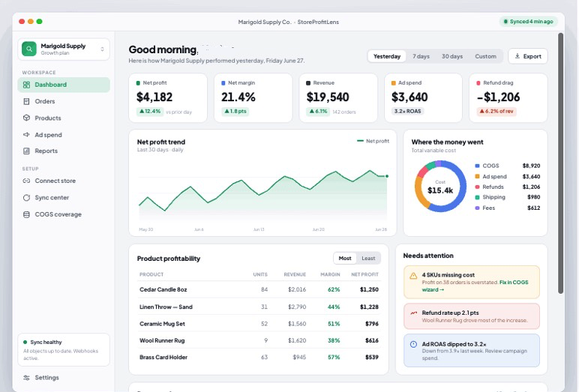
Task: Click the COGS coverage database icon
Action: (x=26, y=214)
